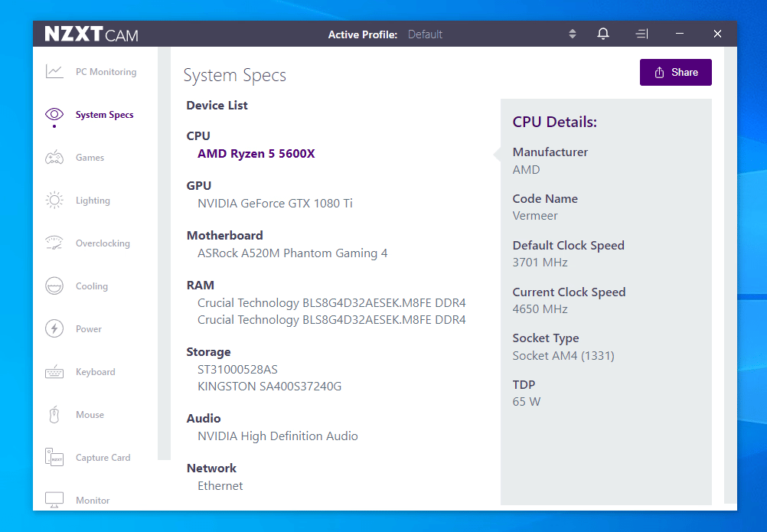Open Capture Card section label

103,458
